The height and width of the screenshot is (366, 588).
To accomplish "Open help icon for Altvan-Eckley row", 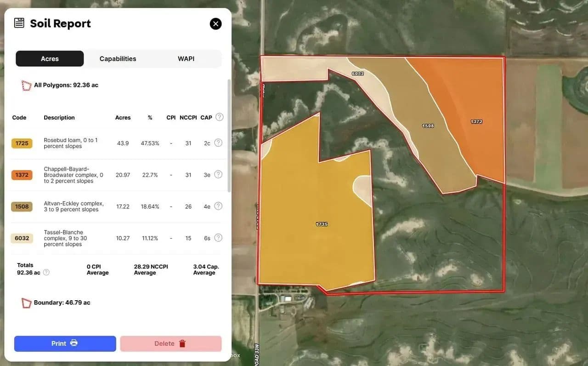I will point(218,206).
